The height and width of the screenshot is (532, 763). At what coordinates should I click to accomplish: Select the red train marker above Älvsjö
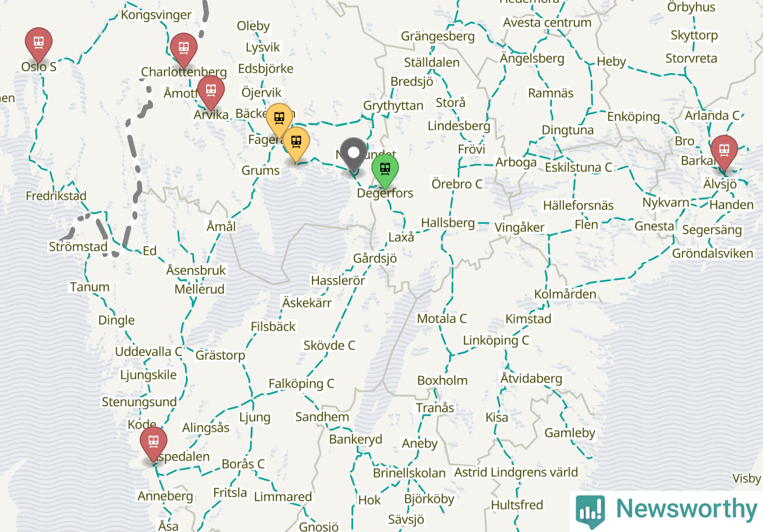[x=724, y=151]
